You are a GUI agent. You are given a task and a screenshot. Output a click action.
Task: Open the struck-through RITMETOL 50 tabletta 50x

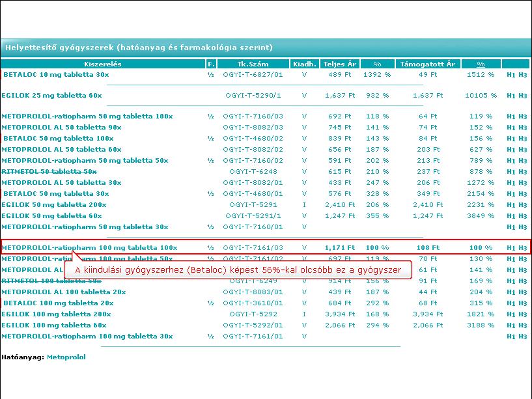tap(49, 172)
